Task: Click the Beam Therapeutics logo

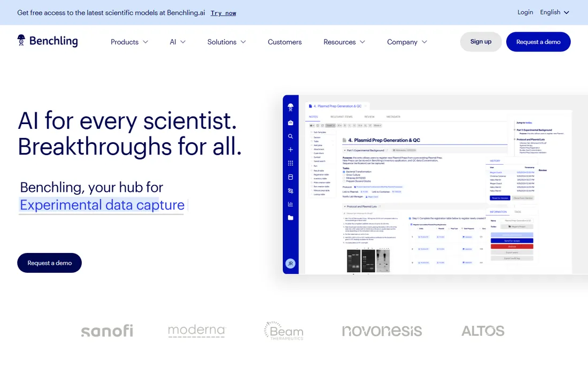Action: 283,331
